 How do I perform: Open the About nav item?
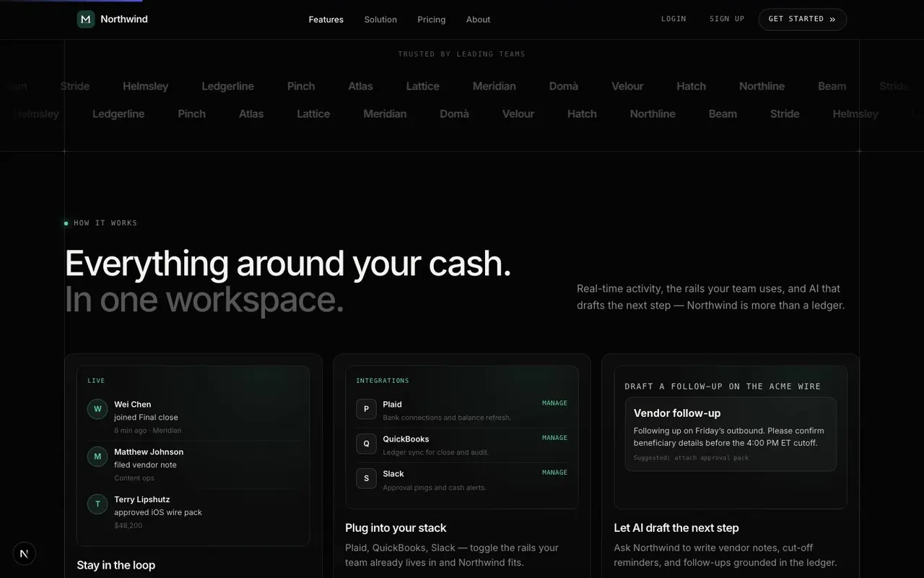479,20
